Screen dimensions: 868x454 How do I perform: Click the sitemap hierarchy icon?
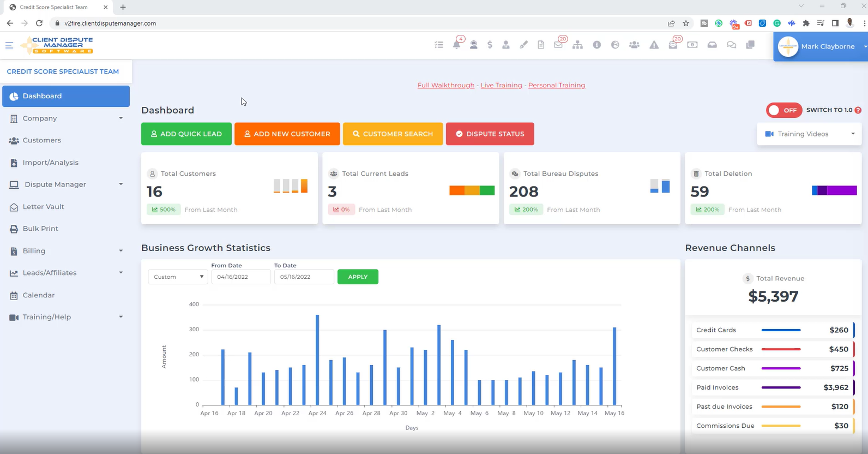click(x=577, y=45)
